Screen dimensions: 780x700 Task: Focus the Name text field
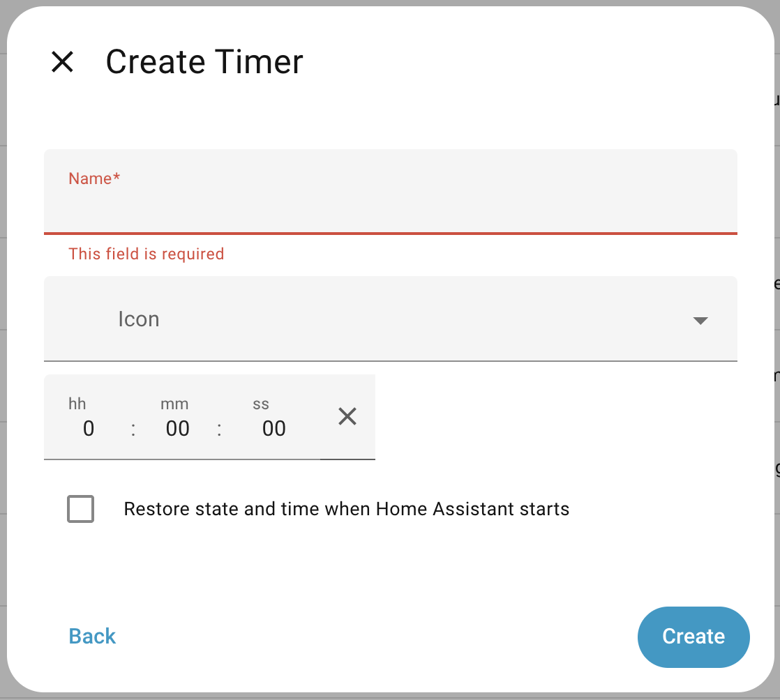pos(389,206)
